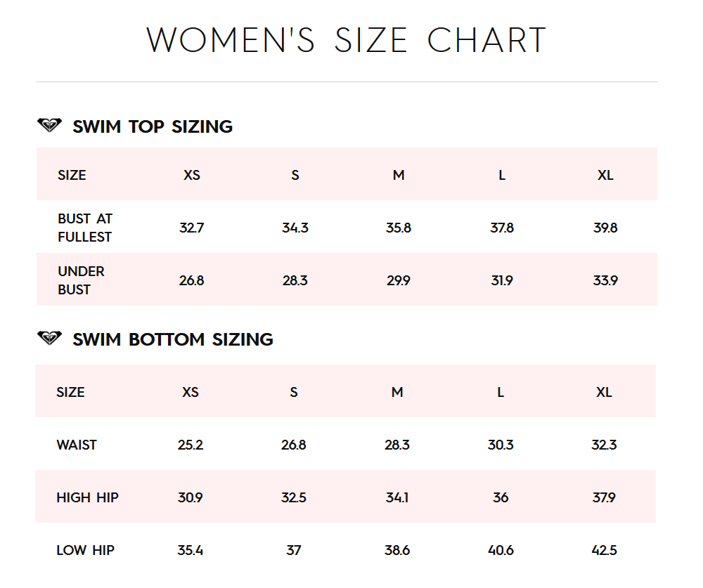Click the Low Hip row label
Image resolution: width=703 pixels, height=588 pixels.
point(85,550)
